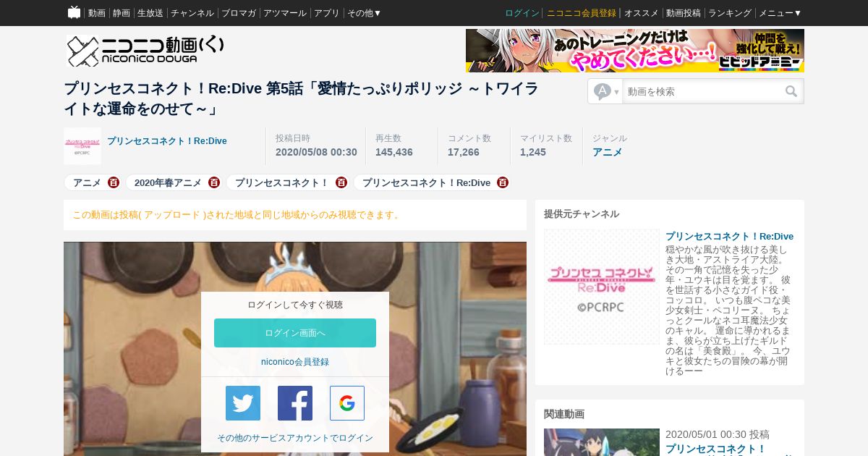The width and height of the screenshot is (868, 456).
Task: Click the mylist count 1,245
Action: point(533,152)
